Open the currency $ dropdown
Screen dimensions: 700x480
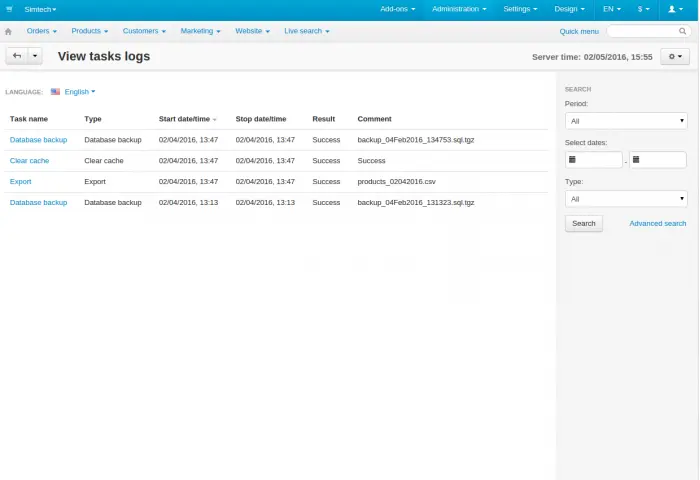644,8
